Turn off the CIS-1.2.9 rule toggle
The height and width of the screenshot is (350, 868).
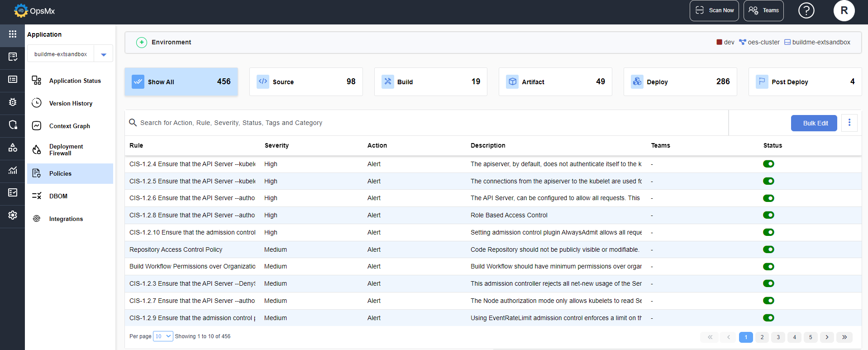coord(768,318)
